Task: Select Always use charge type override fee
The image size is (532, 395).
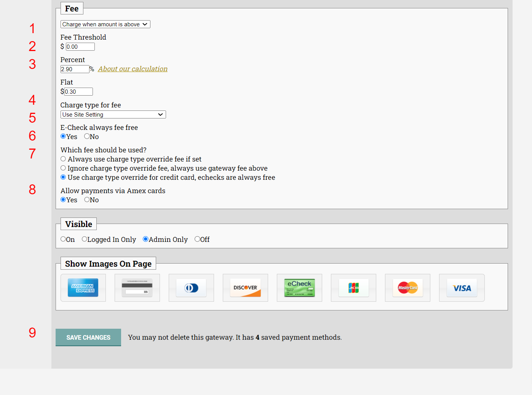Action: click(63, 159)
